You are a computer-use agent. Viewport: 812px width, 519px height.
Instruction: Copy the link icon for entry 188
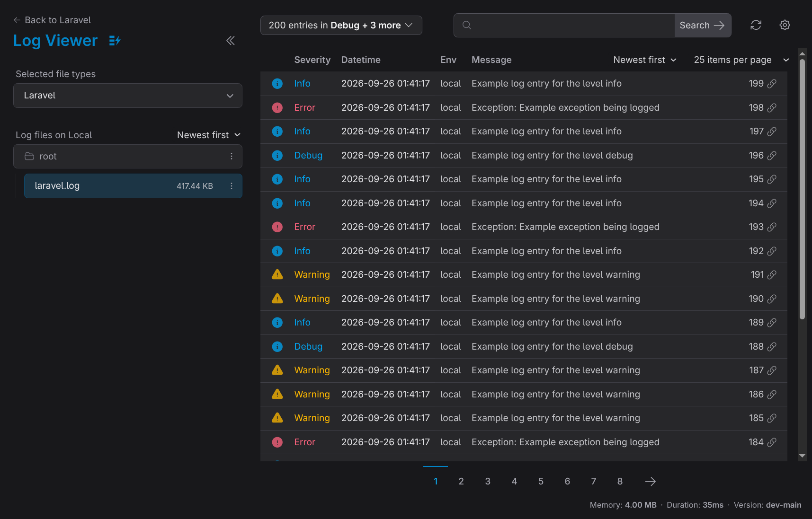click(772, 347)
